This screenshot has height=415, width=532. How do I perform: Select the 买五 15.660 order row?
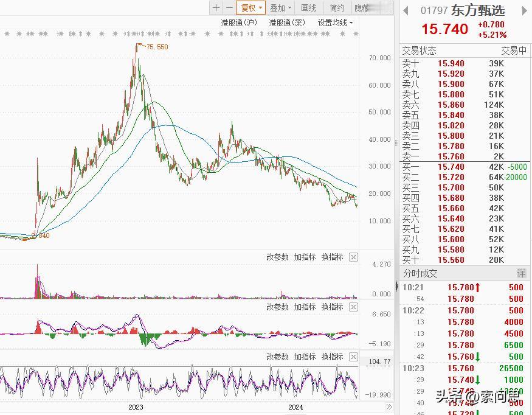coord(464,208)
